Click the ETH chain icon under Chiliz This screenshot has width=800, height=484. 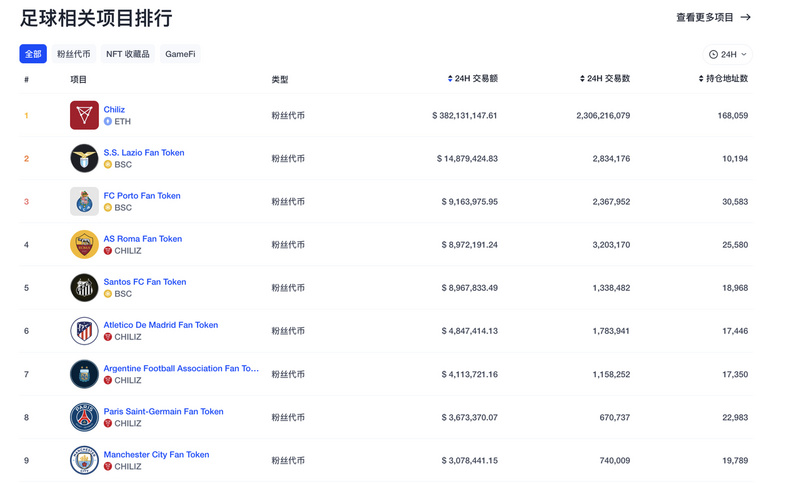(108, 121)
